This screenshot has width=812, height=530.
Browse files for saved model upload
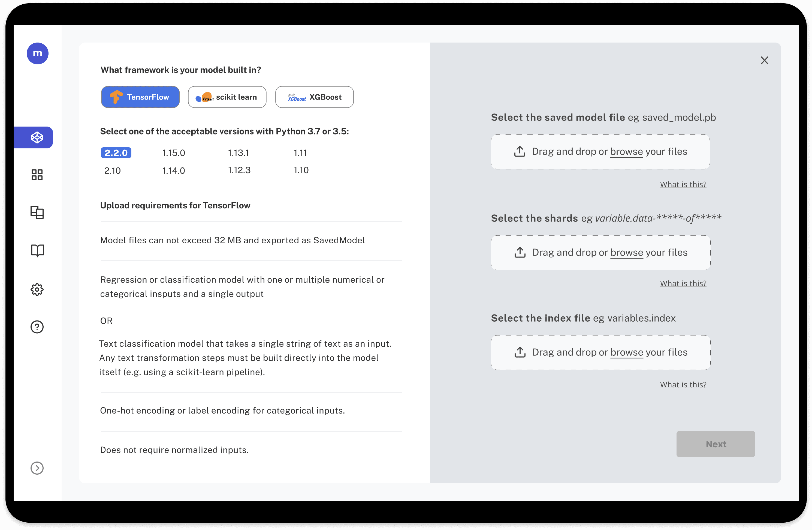(x=626, y=152)
